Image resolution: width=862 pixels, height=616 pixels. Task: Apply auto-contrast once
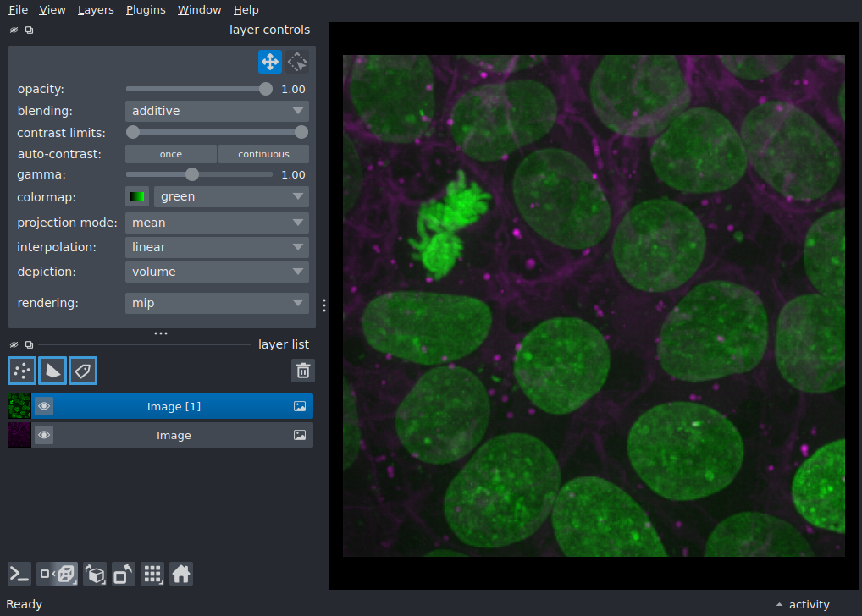point(171,154)
